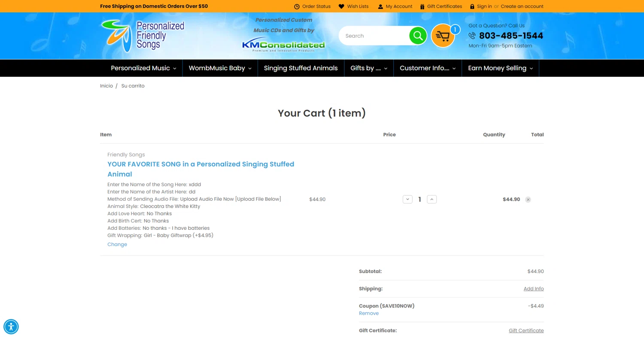Open the YOUR FAVORITE SONG product title link
Image resolution: width=644 pixels, height=337 pixels.
201,169
